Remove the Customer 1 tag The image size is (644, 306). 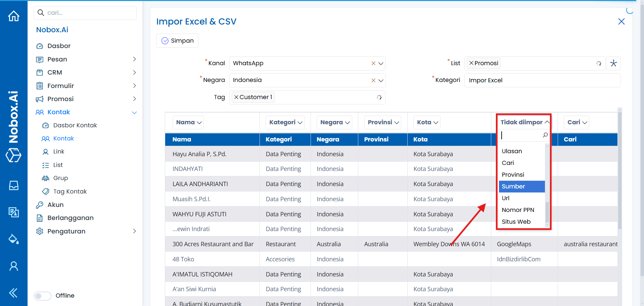[x=236, y=97]
